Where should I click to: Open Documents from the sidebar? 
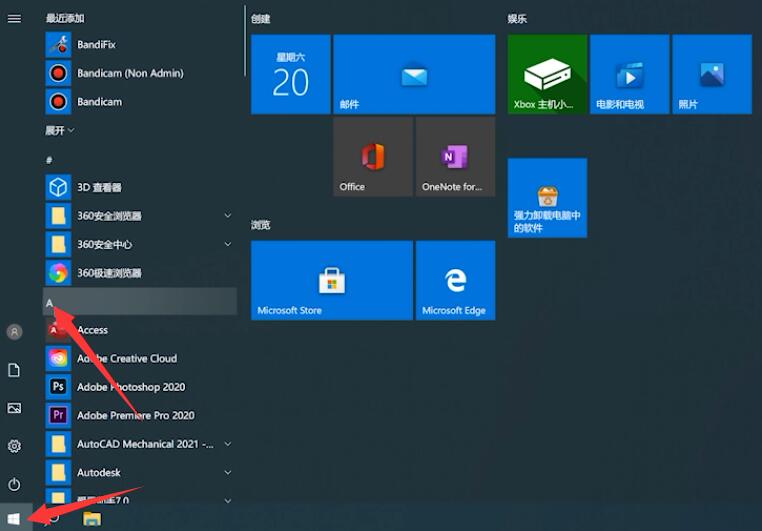point(14,370)
